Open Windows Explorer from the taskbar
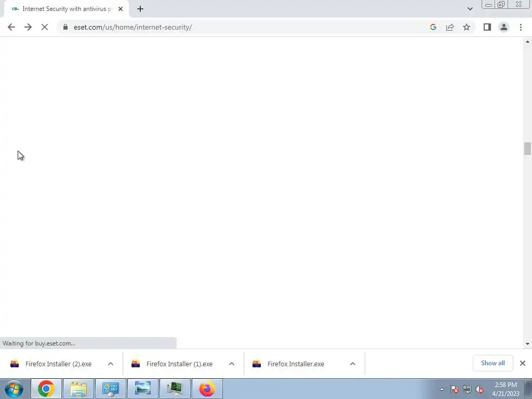Image resolution: width=532 pixels, height=399 pixels. click(x=78, y=389)
